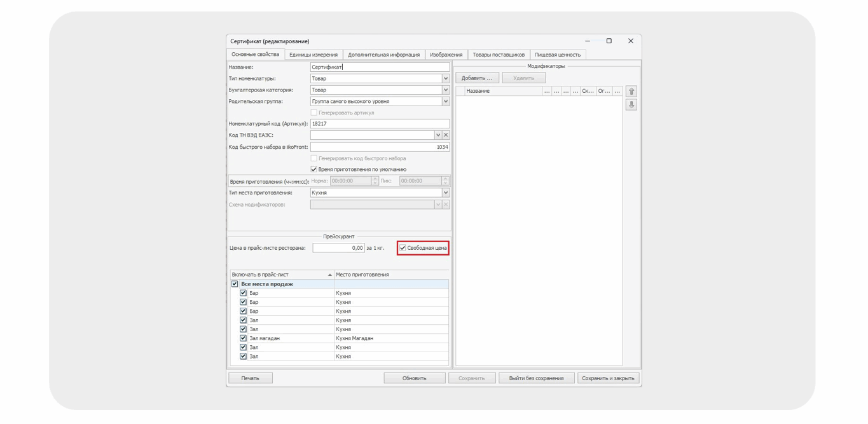Viewport: 868px width, 424px height.
Task: Click into the Название text field
Action: (379, 67)
